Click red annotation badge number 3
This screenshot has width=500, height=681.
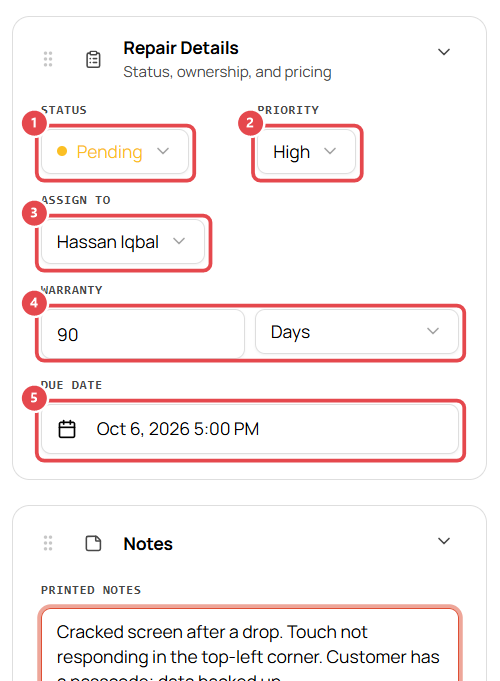[34, 213]
